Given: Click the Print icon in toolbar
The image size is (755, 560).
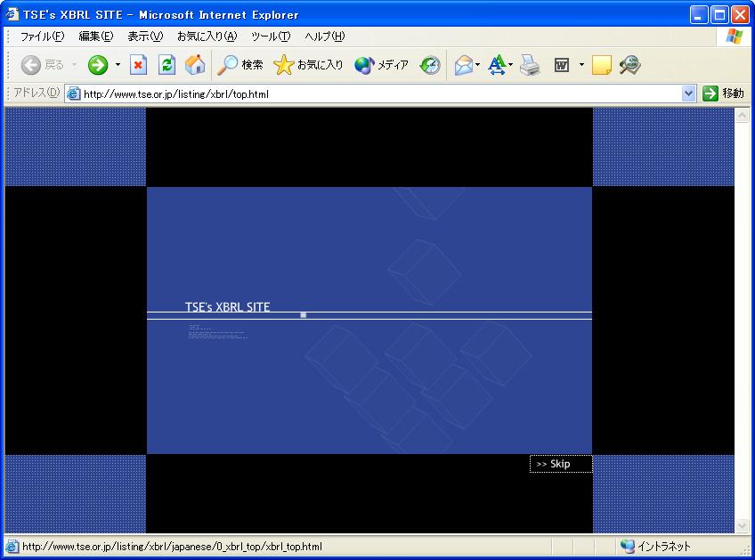Looking at the screenshot, I should pos(530,65).
